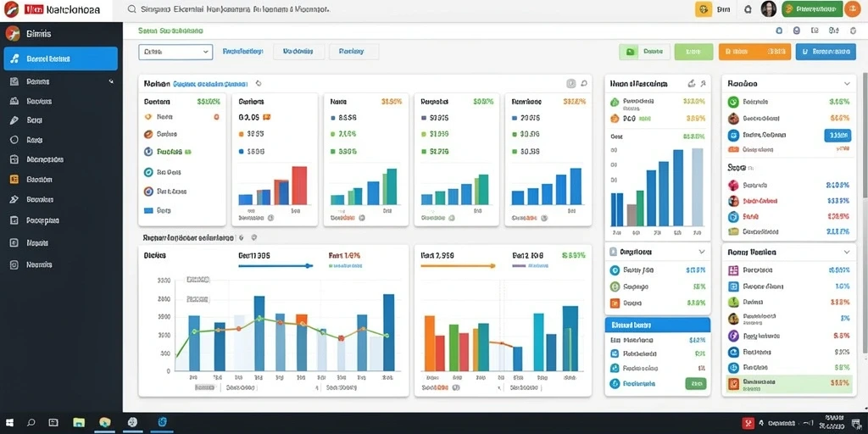Select the teal circle option in the first card
The width and height of the screenshot is (868, 434).
[148, 172]
